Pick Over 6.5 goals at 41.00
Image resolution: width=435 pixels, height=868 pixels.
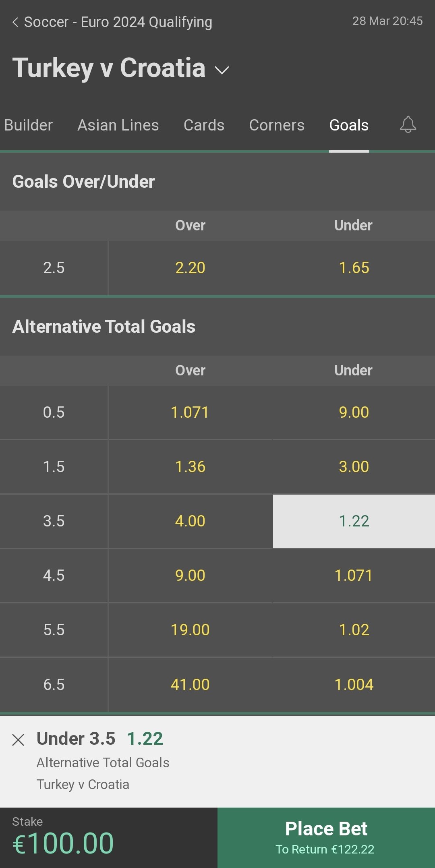(190, 685)
